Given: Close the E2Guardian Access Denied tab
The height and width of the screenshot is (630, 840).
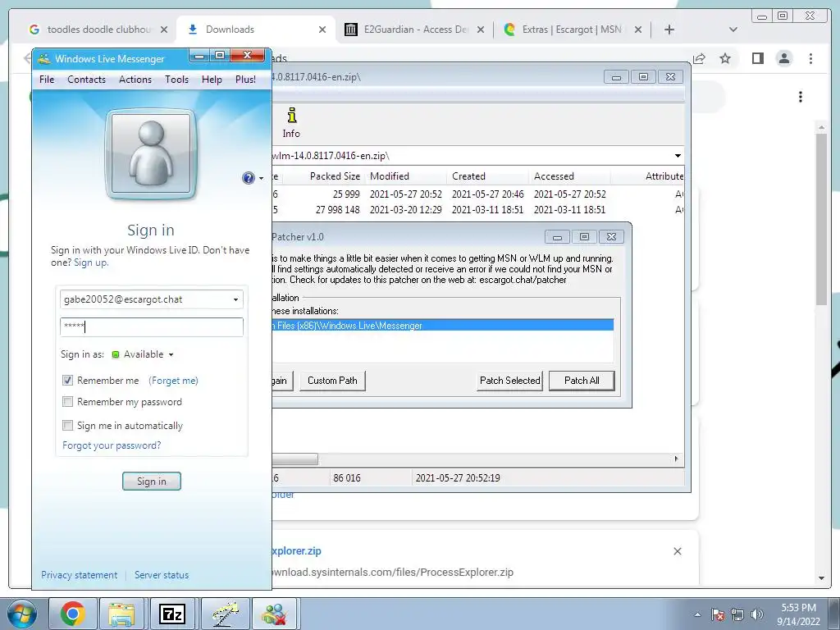Looking at the screenshot, I should coord(481,30).
